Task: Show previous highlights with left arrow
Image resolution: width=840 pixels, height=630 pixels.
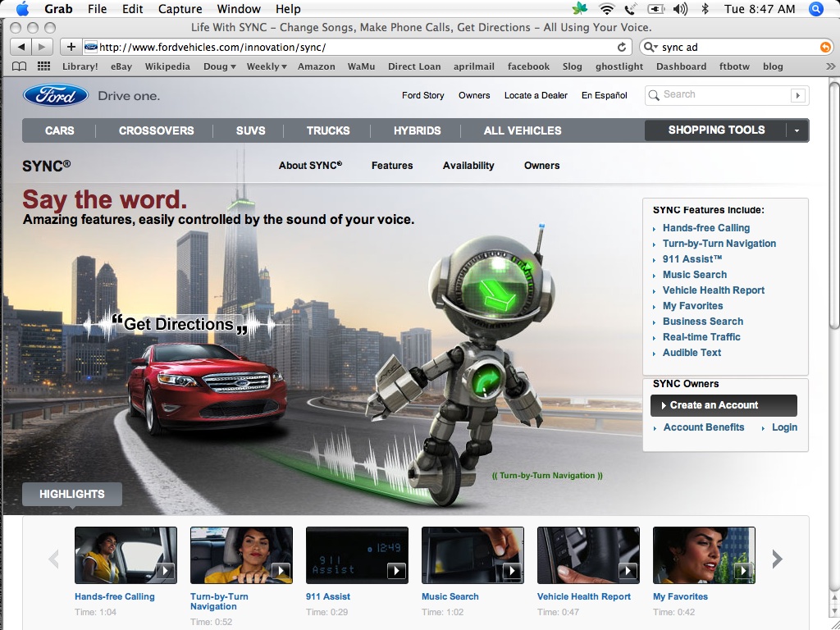Action: click(53, 559)
